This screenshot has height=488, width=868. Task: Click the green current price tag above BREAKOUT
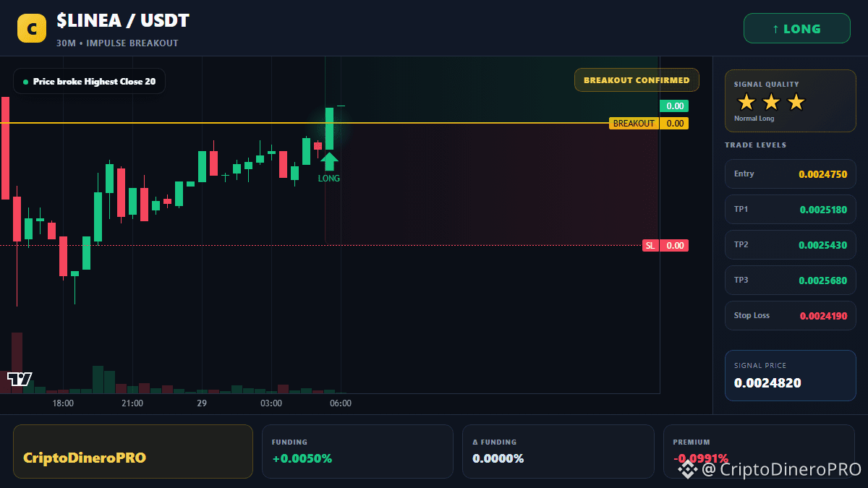[x=674, y=106]
